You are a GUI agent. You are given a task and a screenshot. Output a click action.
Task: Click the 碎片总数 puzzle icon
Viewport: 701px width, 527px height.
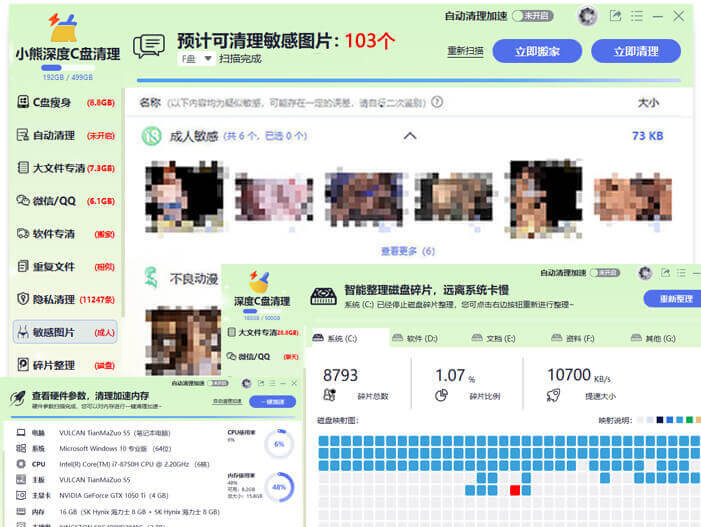pos(329,395)
